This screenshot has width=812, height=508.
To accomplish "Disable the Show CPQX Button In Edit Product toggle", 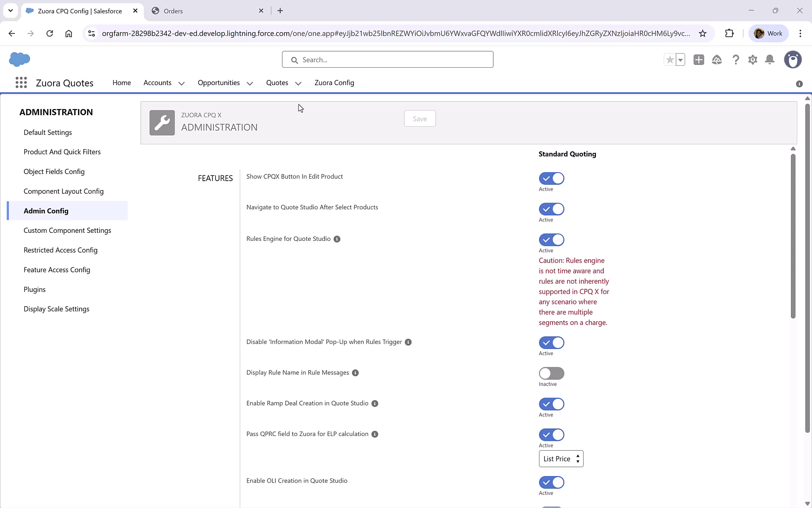I will pyautogui.click(x=551, y=178).
